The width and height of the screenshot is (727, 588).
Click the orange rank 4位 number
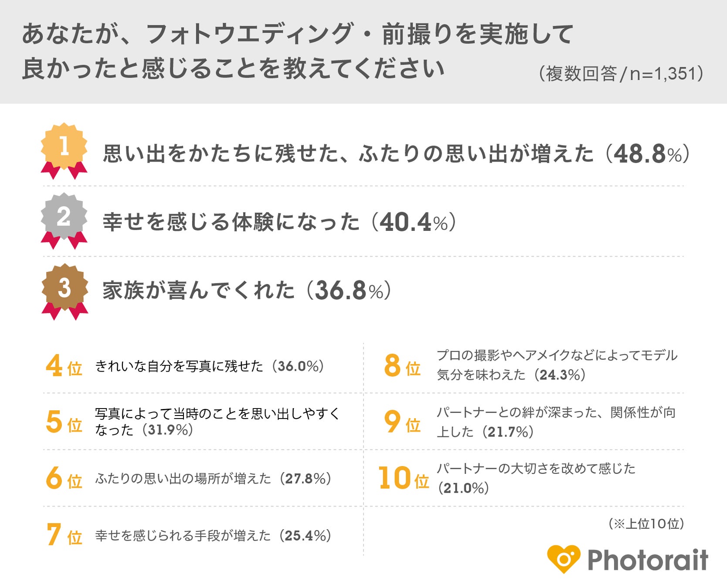(63, 366)
